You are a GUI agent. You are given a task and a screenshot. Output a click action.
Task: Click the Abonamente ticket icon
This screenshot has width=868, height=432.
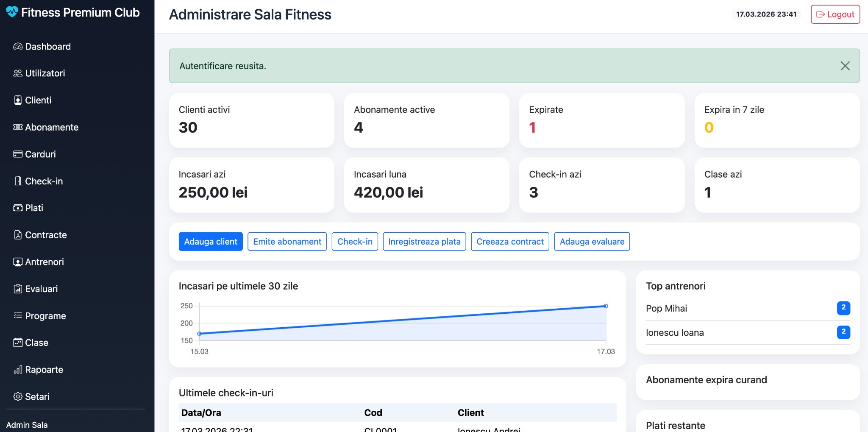[x=18, y=127]
